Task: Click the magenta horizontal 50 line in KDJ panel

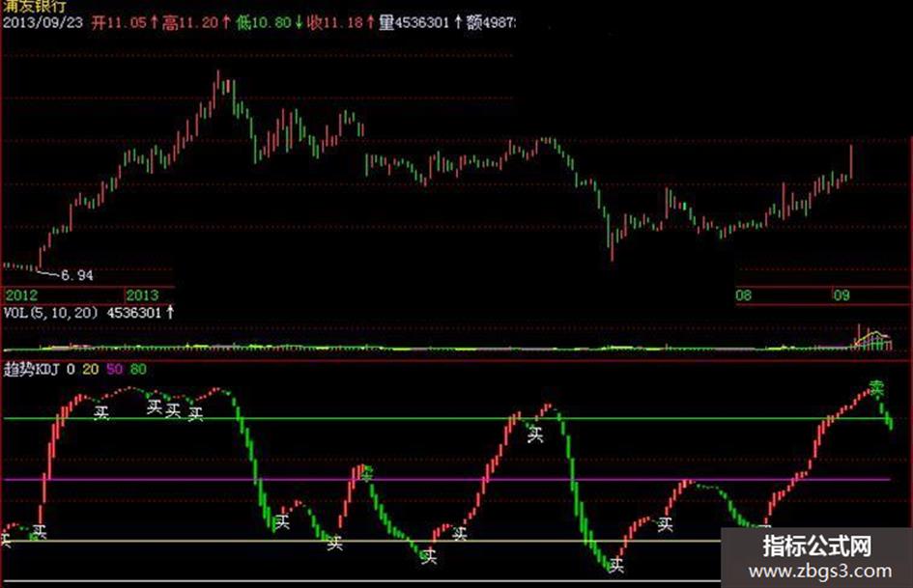Action: pyautogui.click(x=446, y=480)
